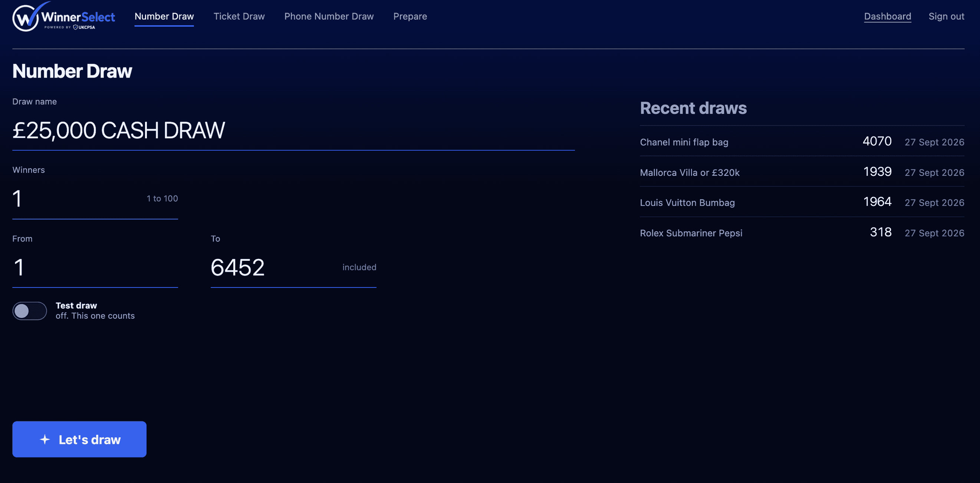The width and height of the screenshot is (980, 483).
Task: Click winning number 318
Action: click(881, 233)
